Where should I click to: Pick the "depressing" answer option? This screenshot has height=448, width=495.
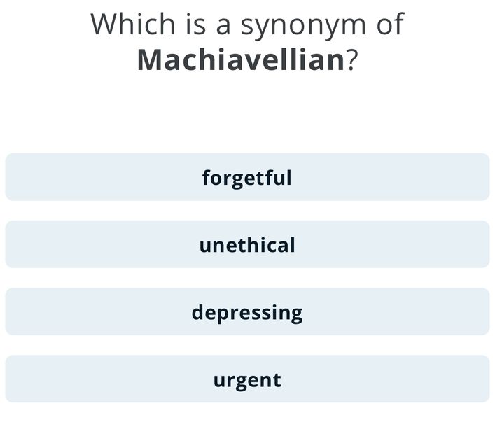pyautogui.click(x=247, y=312)
